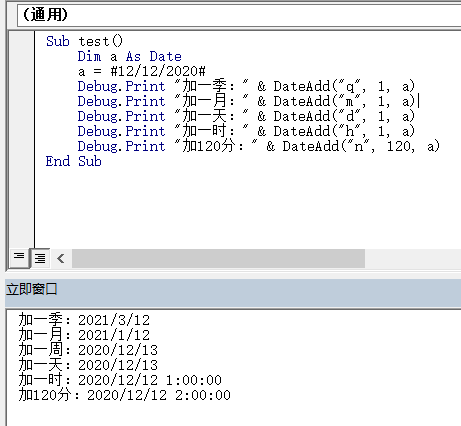Viewport: 461px width, 426px height.
Task: Click the margin indicator bar beside Sub test()
Action: (x=22, y=42)
